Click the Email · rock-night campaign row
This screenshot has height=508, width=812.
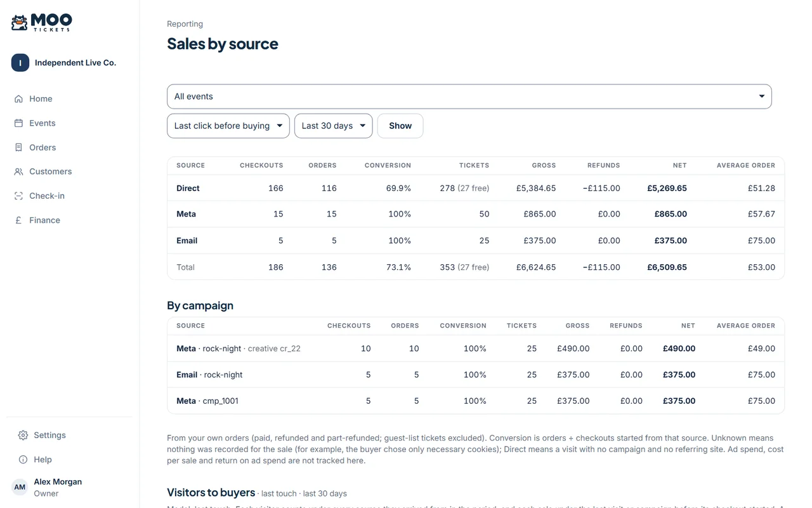coord(476,375)
